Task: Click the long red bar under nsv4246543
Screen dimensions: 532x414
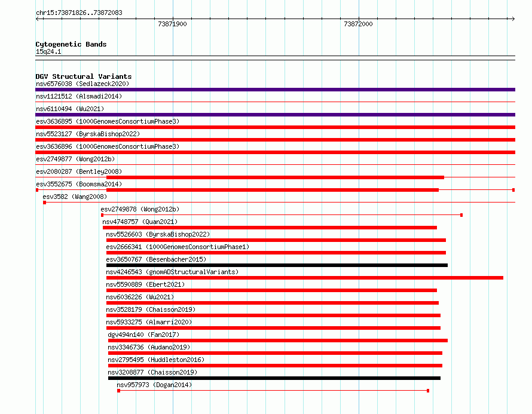Action: click(x=305, y=278)
